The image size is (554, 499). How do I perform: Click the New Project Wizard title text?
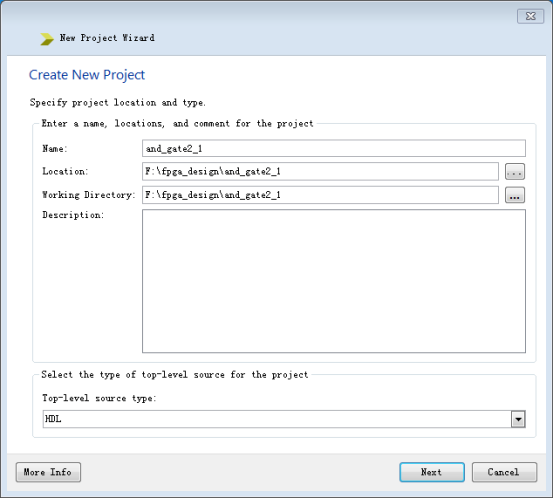(x=107, y=38)
